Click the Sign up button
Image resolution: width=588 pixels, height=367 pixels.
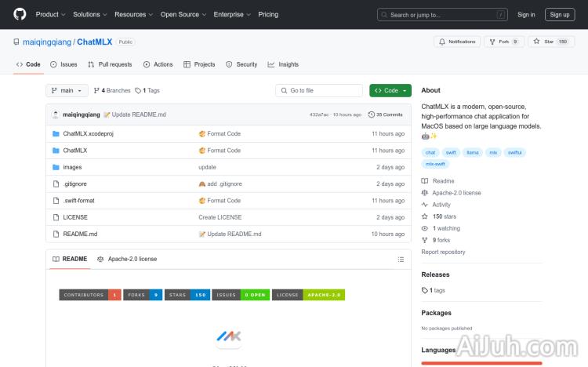[x=560, y=14]
